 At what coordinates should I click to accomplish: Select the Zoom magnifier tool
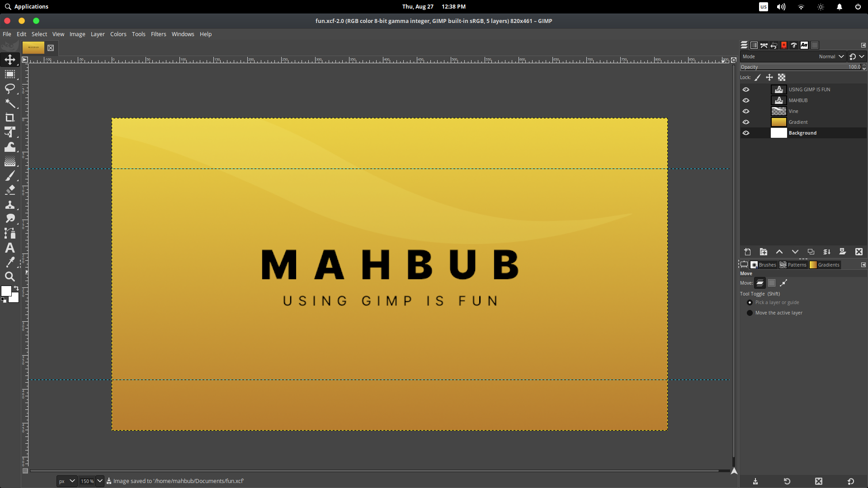[10, 277]
